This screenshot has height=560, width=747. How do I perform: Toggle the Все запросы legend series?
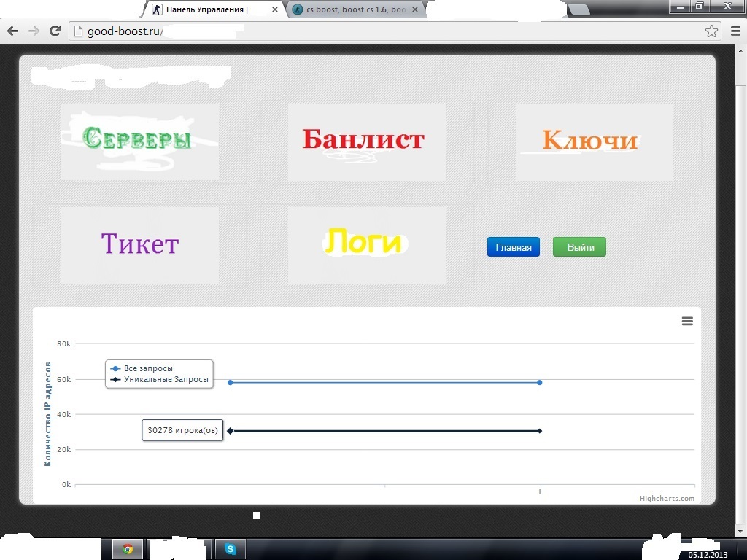pyautogui.click(x=142, y=368)
